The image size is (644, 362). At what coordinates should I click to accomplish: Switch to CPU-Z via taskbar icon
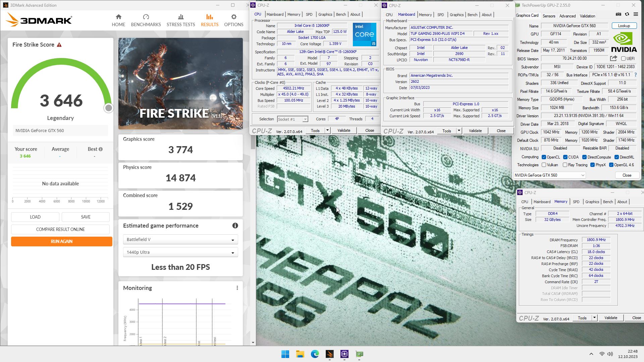tap(344, 354)
